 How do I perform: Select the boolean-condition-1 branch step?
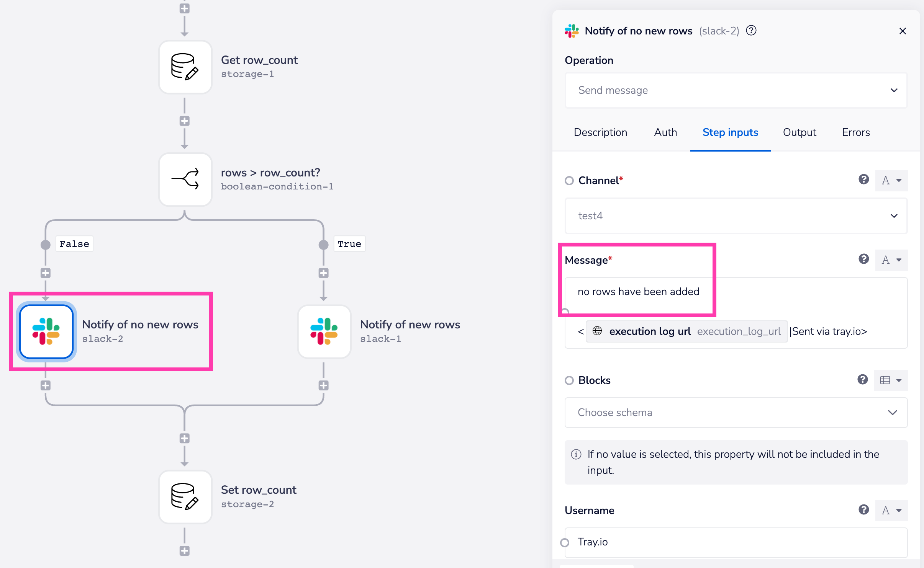185,179
